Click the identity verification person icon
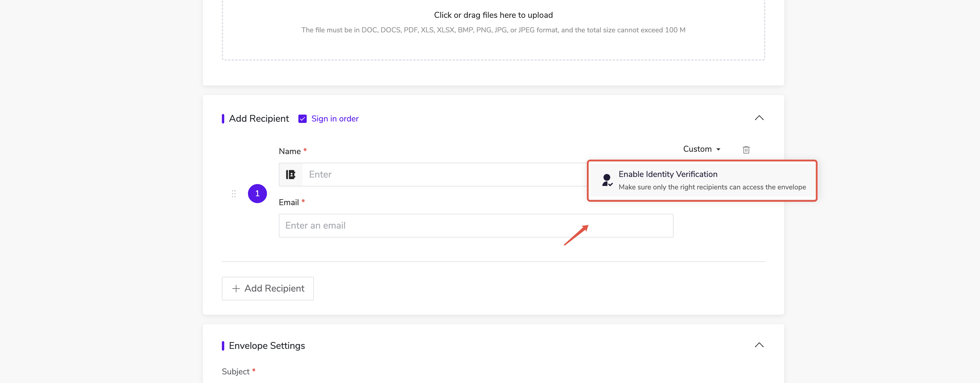This screenshot has height=383, width=980. (607, 180)
